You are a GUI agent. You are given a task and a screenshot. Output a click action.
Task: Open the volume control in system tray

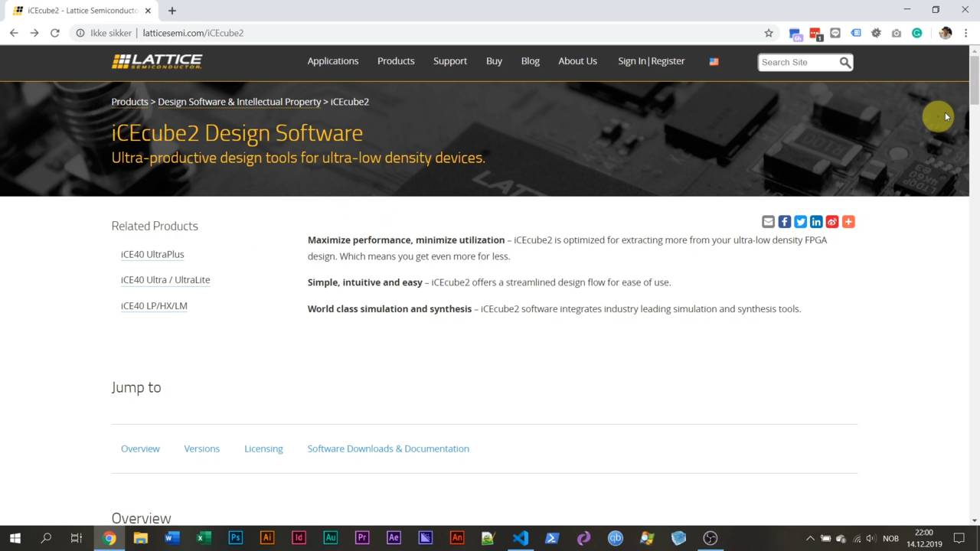pos(871,538)
